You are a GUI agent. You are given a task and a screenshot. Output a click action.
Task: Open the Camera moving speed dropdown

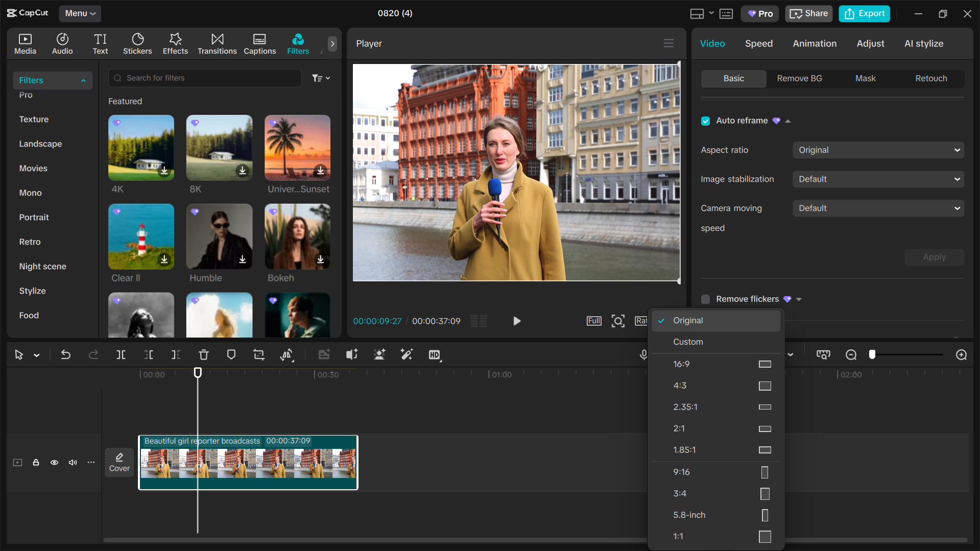[878, 208]
